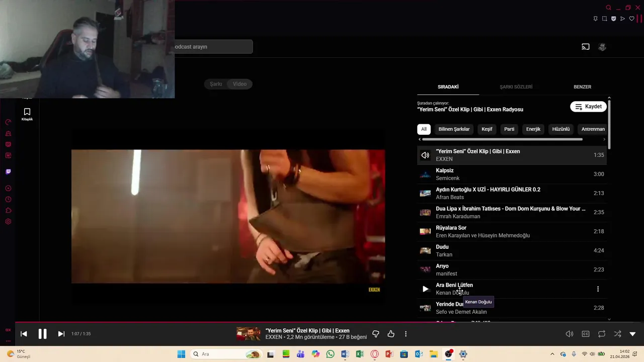Play Rüyalara Sor from queue
The image size is (644, 362).
(x=512, y=231)
